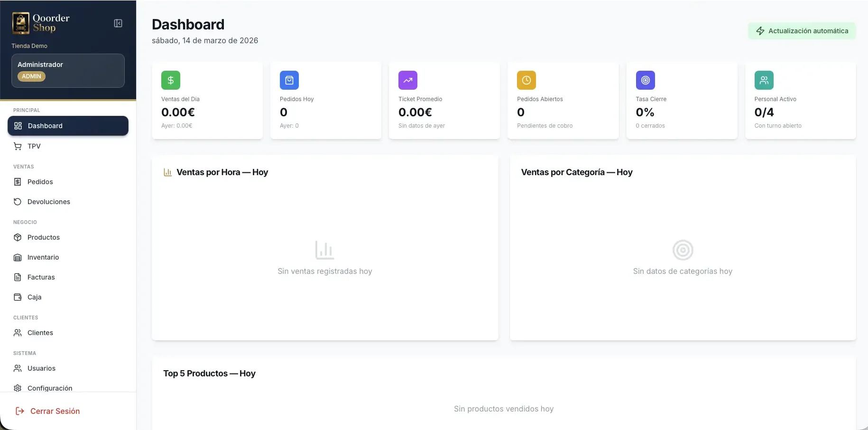The width and height of the screenshot is (868, 430).
Task: Click the box icon next to Productos
Action: pos(18,237)
